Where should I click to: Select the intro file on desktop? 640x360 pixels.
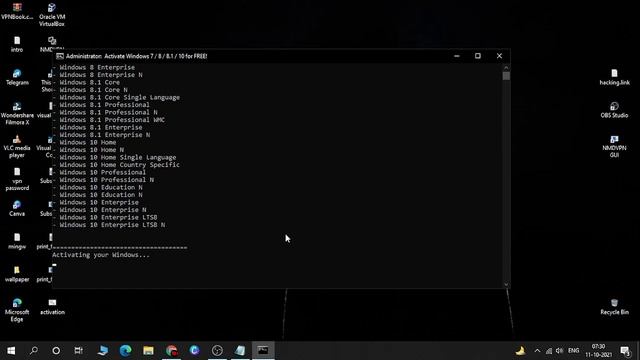17,44
